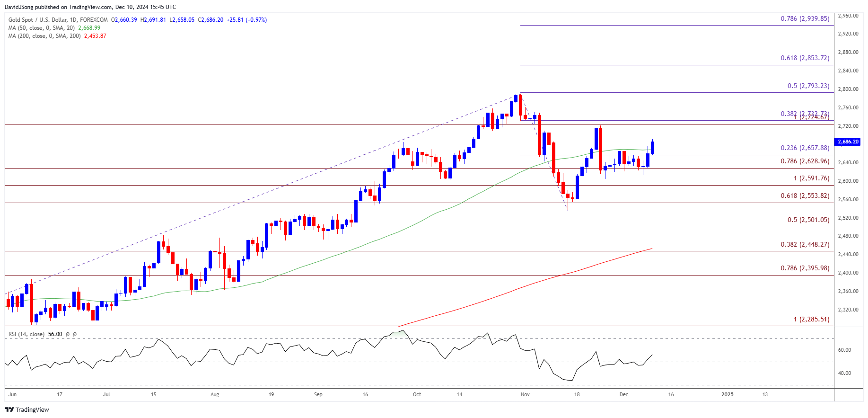868x418 pixels.
Task: Click the open price O2,660.39 value
Action: (124, 20)
